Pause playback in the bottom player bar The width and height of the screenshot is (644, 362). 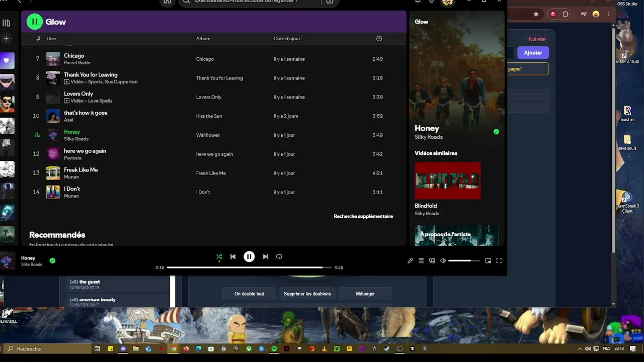point(249,256)
